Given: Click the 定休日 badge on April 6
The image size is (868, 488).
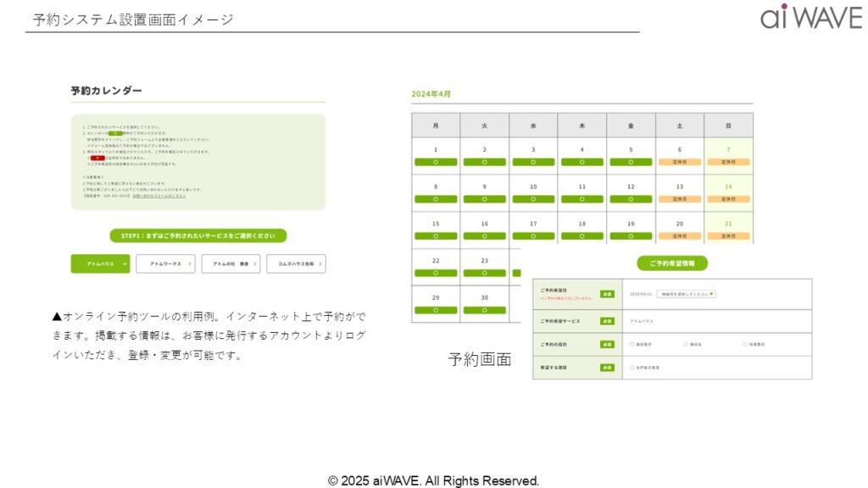Looking at the screenshot, I should pos(679,161).
